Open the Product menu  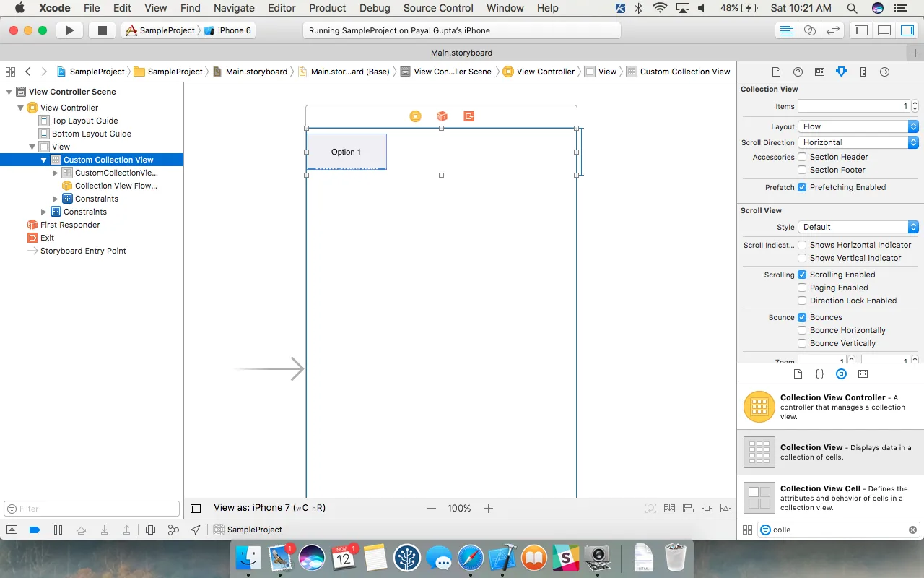coord(328,8)
